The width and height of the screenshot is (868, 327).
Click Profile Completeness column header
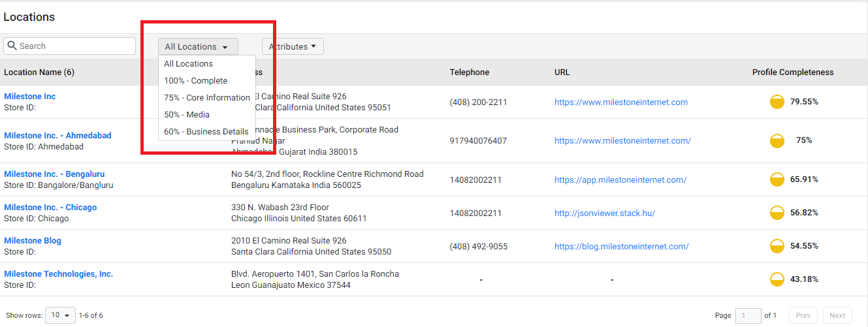[x=793, y=72]
